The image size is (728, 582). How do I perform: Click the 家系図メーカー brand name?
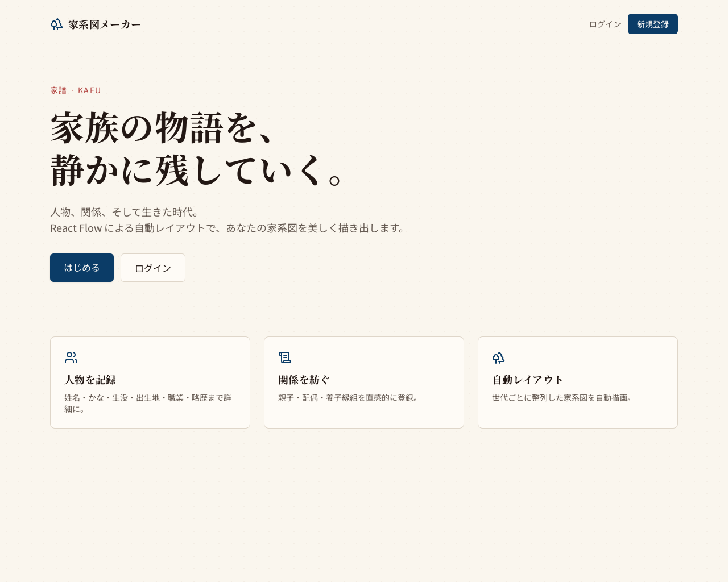[105, 24]
